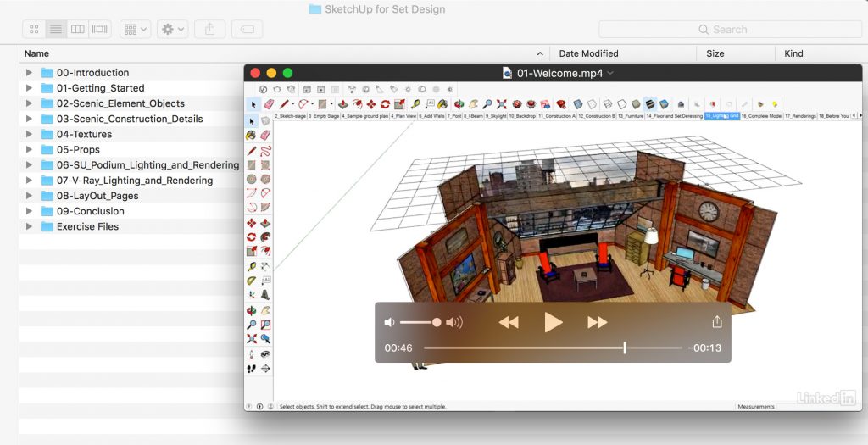Choose the Pan hand tool in the vertical palette
Screen dimensions: 868x445
pos(265,310)
